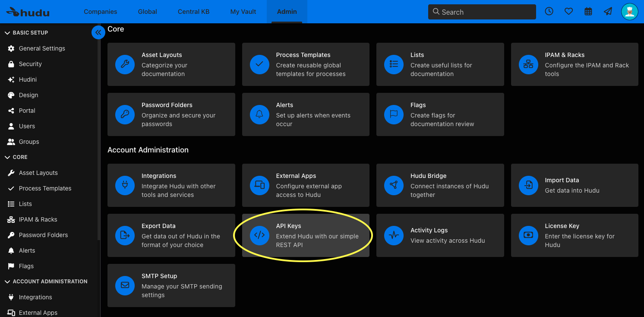Go to the My Vault tab
644x317 pixels.
(243, 12)
